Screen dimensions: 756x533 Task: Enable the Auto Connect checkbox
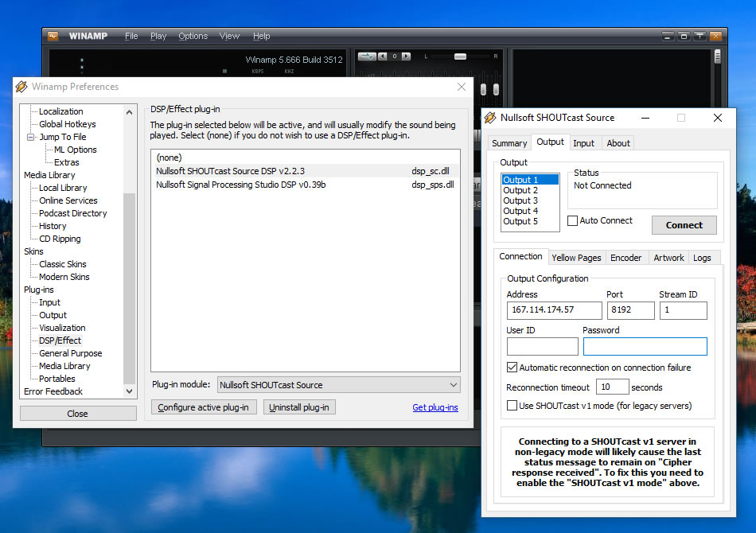point(572,220)
